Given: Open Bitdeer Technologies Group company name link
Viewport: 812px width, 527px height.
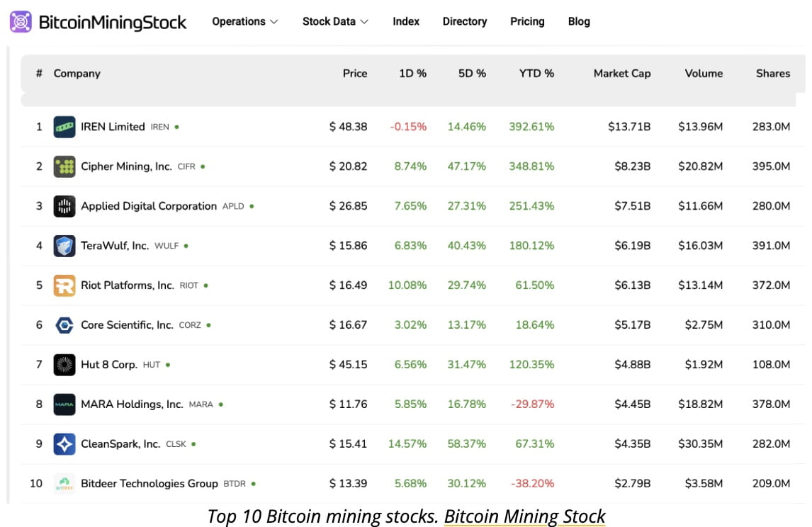Looking at the screenshot, I should click(149, 484).
